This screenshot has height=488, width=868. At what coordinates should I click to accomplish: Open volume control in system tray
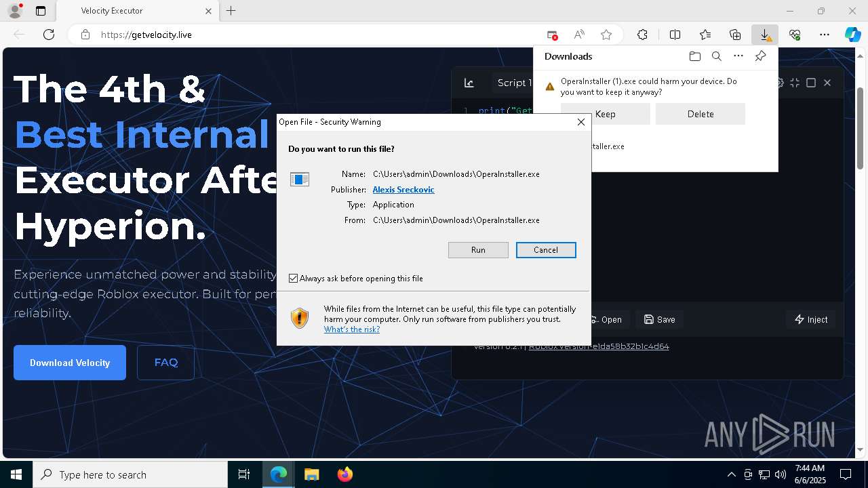(781, 474)
